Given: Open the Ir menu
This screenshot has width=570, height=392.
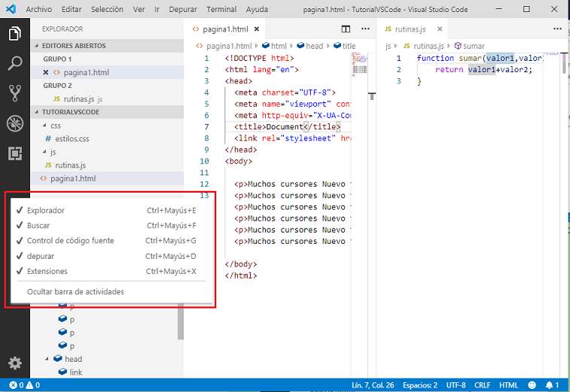Looking at the screenshot, I should (x=157, y=9).
